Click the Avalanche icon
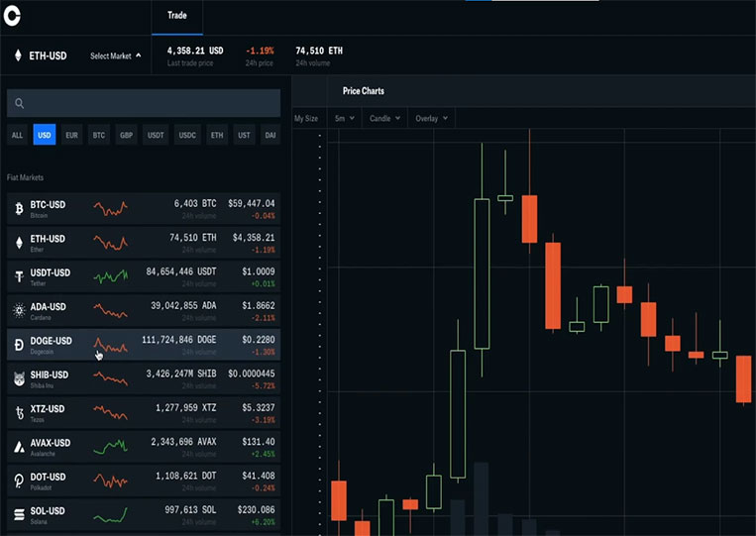Screen dimensions: 756x536 [x=19, y=447]
